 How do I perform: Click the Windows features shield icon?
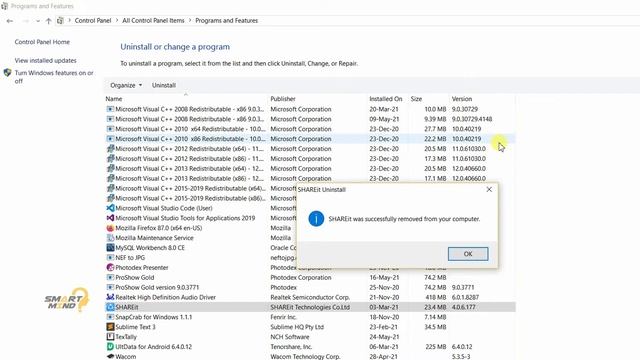7,73
